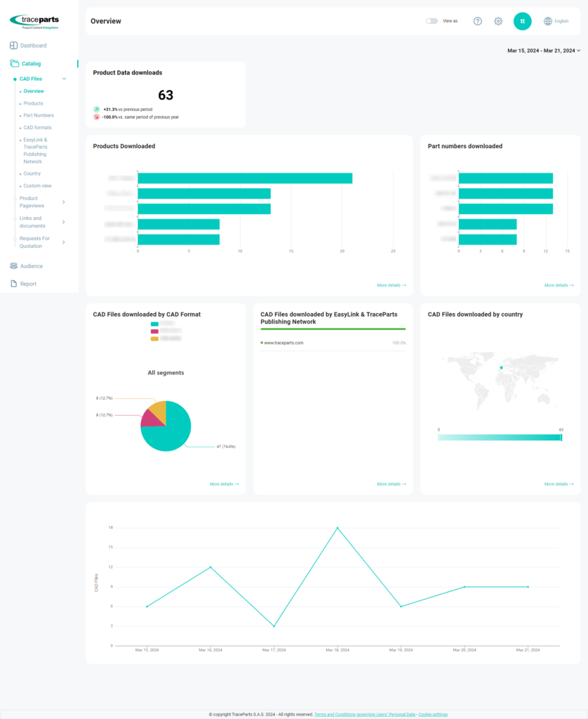The image size is (588, 719).
Task: Click the Dashboard sidebar icon
Action: pyautogui.click(x=14, y=46)
